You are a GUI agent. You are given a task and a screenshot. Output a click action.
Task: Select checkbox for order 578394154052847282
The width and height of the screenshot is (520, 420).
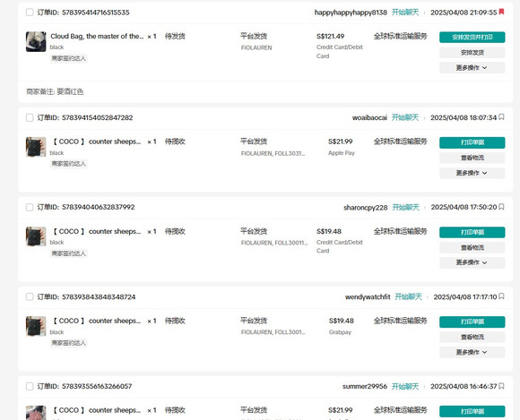pos(30,117)
